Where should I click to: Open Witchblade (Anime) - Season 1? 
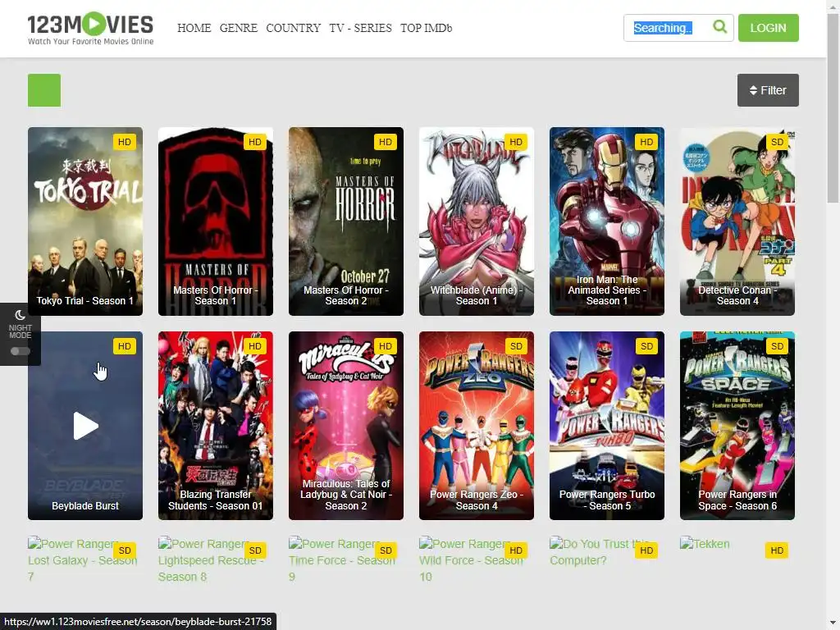pos(477,221)
